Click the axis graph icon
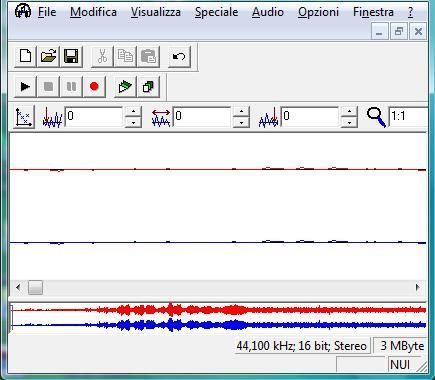Viewport: 435px width, 380px height. click(x=24, y=117)
